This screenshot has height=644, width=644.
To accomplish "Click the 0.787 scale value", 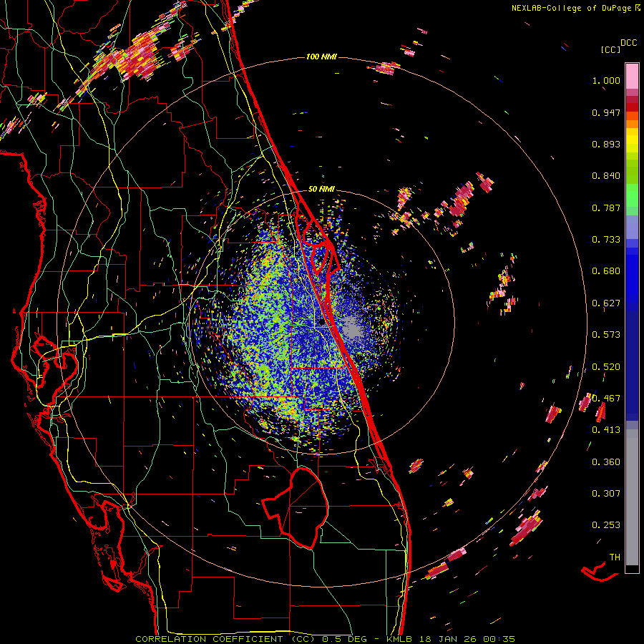I will (606, 208).
